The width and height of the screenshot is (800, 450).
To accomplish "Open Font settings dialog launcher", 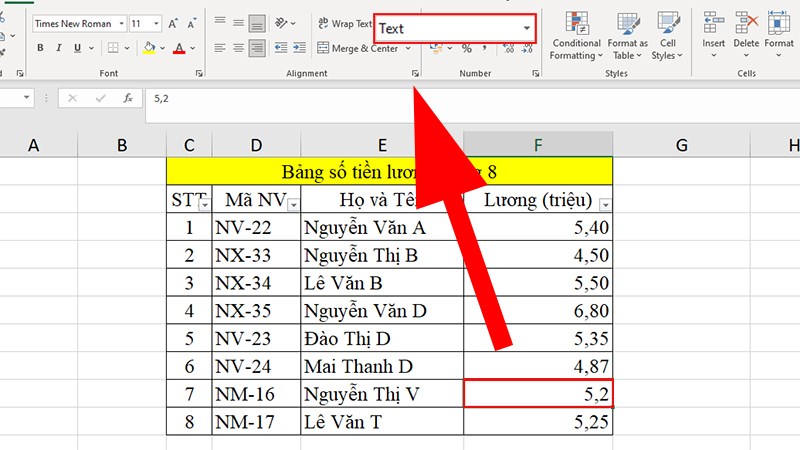I will click(199, 73).
